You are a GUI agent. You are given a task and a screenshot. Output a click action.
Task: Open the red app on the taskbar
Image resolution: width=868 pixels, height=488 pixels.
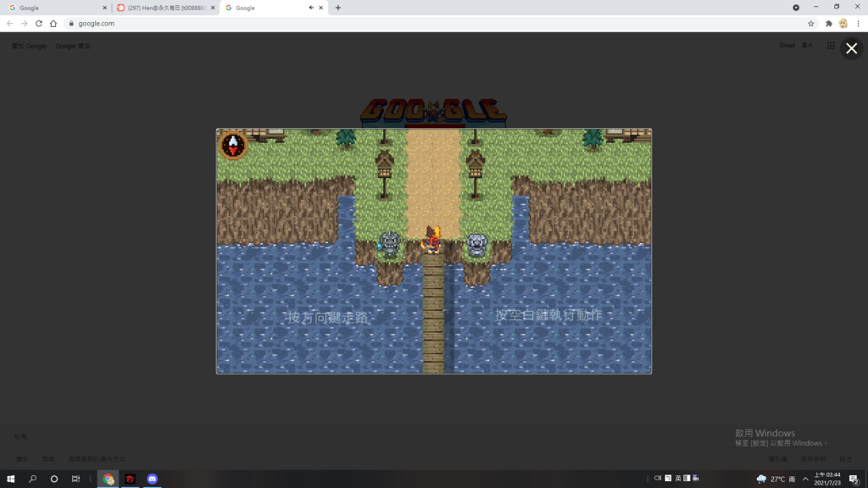tap(130, 480)
